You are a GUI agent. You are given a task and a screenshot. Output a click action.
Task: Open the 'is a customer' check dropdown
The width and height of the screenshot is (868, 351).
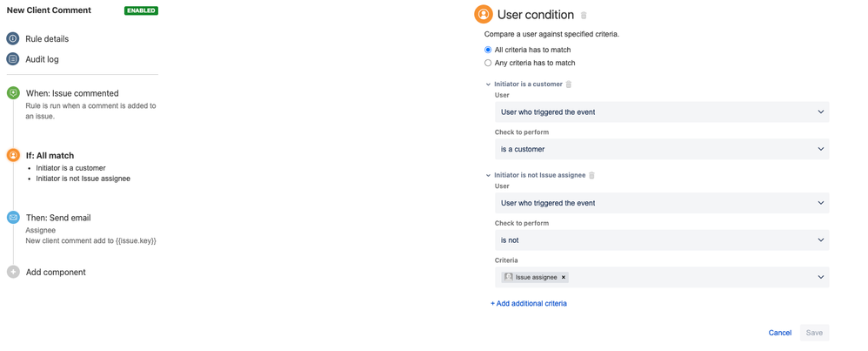[x=661, y=149]
